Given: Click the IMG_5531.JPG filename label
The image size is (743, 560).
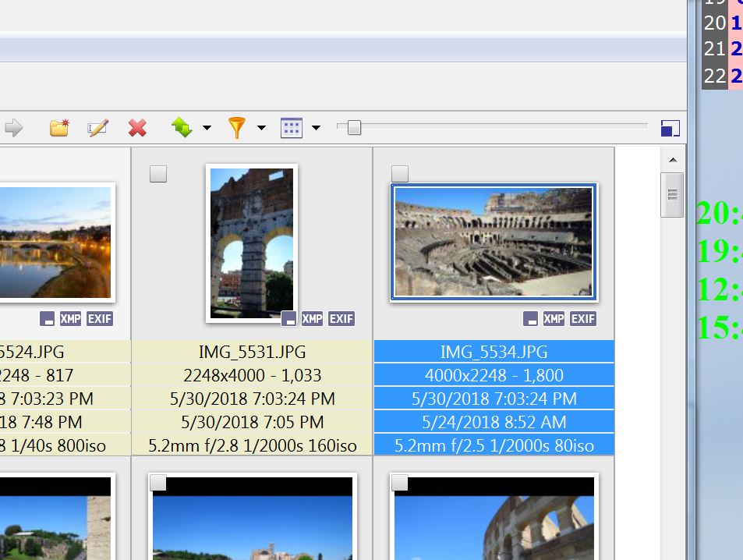Looking at the screenshot, I should point(253,352).
